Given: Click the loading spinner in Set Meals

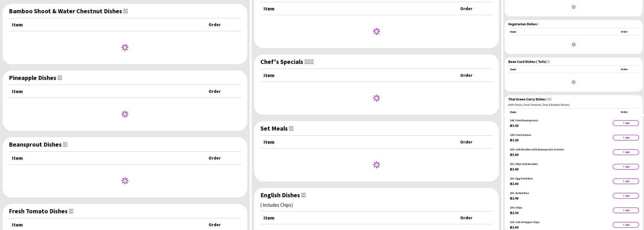Looking at the screenshot, I should click(x=376, y=165).
